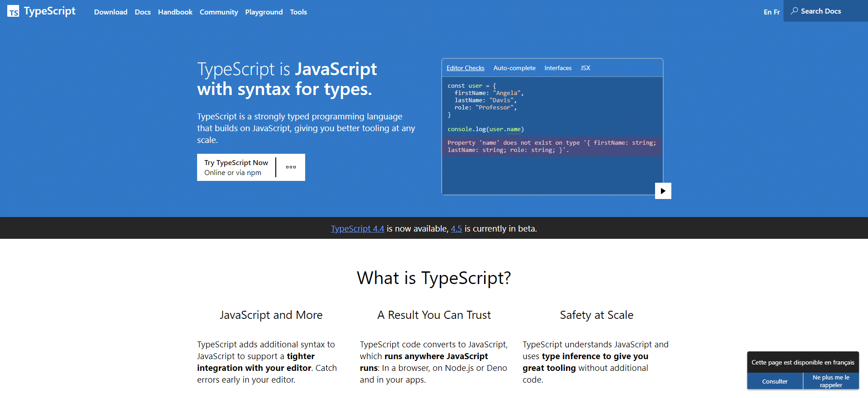Screen dimensions: 868x398
Task: Click the TypeScript TS logo icon
Action: (13, 11)
